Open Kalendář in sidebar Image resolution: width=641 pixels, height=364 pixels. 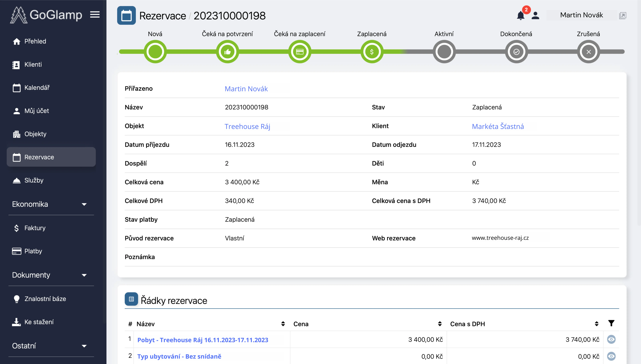pos(51,88)
